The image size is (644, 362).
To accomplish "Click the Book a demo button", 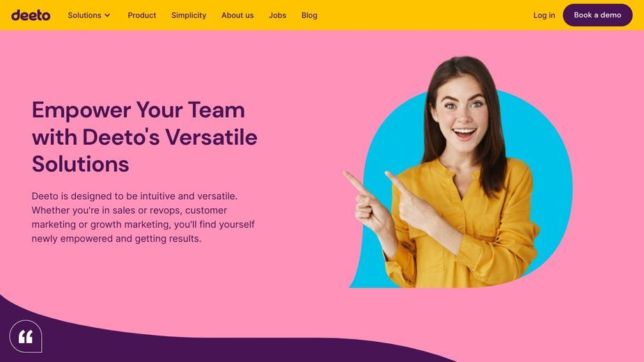I will (597, 15).
